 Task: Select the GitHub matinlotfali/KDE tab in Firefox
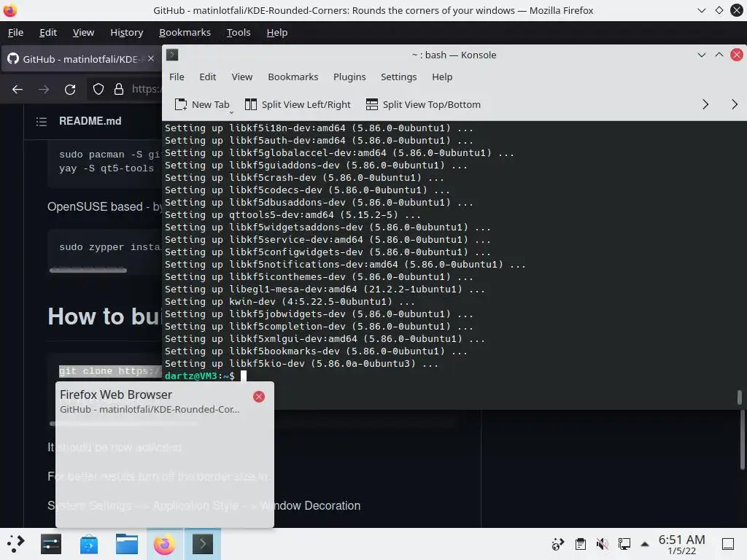tap(81, 59)
